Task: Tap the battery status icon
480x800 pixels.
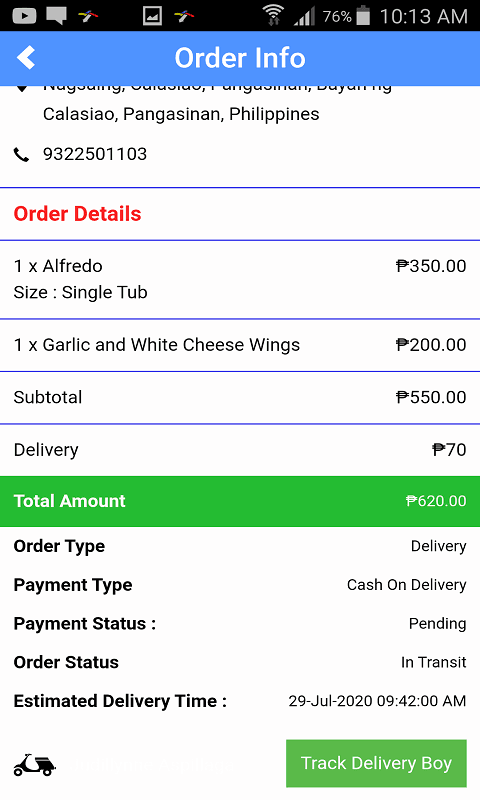Action: [363, 15]
